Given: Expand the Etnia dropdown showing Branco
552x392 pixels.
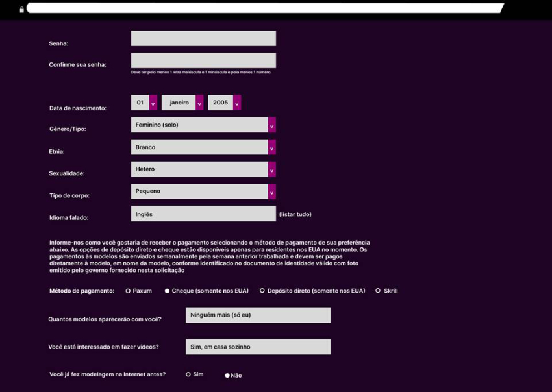Looking at the screenshot, I should pos(203,147).
